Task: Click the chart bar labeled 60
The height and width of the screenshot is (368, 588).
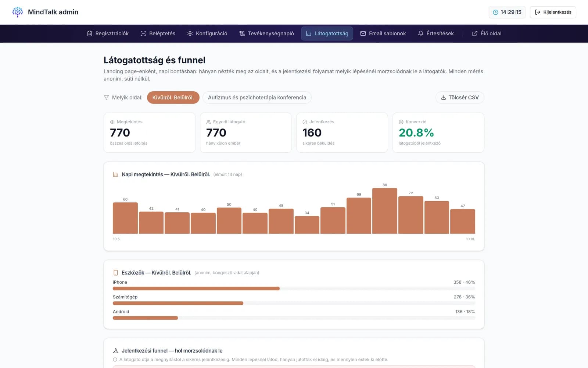Action: coord(125,218)
